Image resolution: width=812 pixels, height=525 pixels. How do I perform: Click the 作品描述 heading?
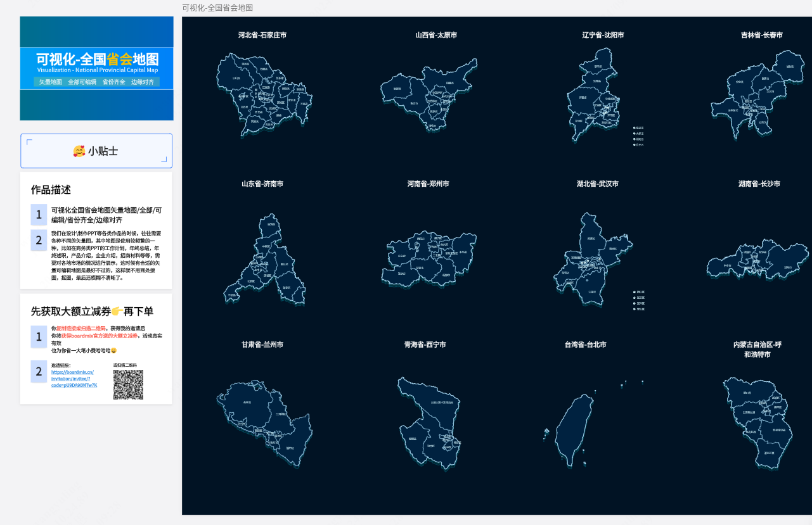(x=51, y=189)
